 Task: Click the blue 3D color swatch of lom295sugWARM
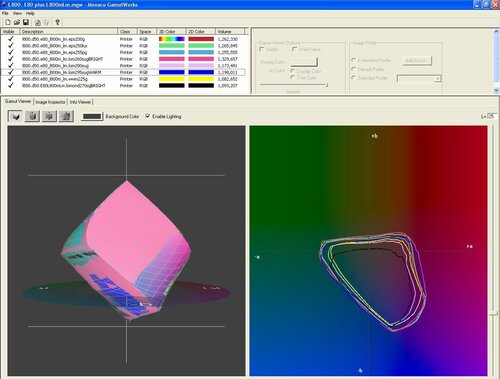172,72
